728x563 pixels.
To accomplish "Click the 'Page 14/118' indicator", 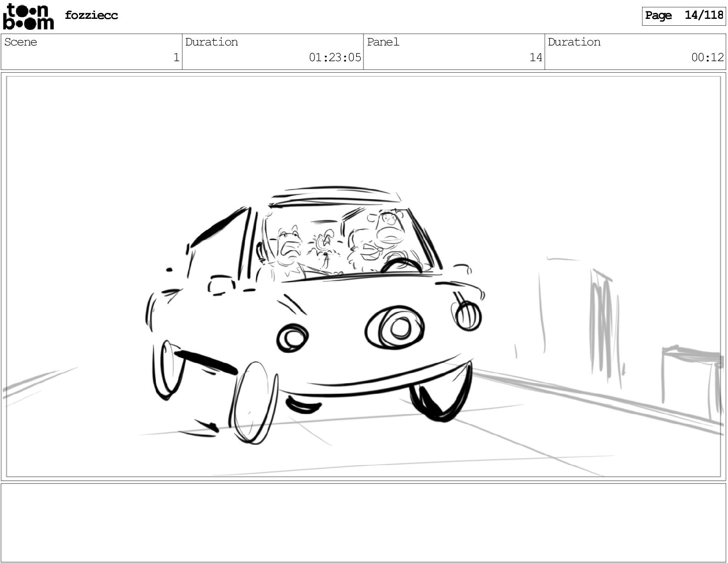I will tap(684, 16).
